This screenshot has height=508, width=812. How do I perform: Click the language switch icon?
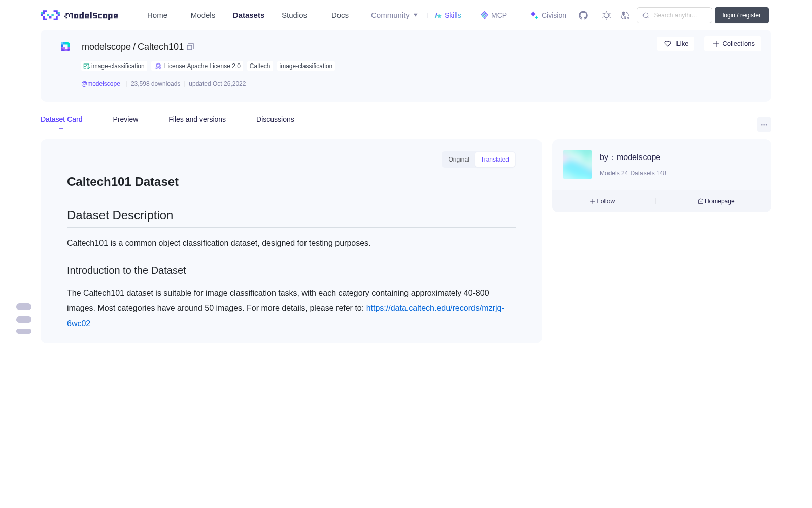tap(625, 15)
